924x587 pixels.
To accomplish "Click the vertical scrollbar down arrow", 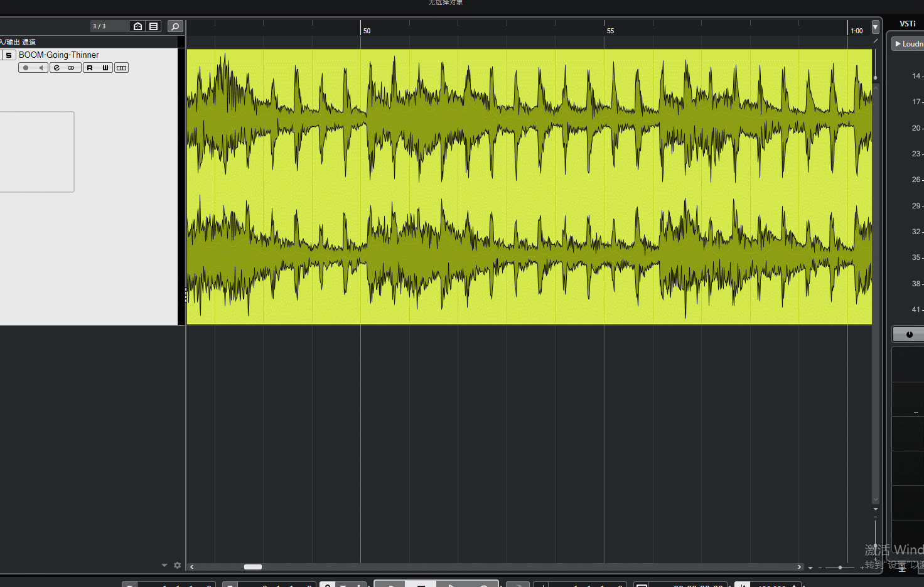I will [875, 500].
